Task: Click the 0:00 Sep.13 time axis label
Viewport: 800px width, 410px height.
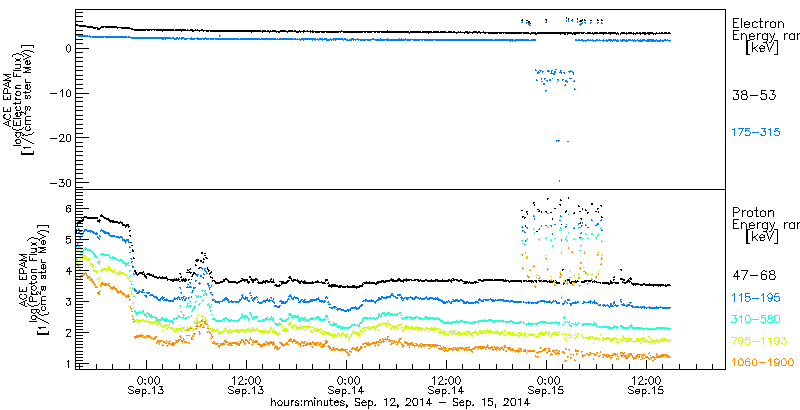Action: [146, 386]
